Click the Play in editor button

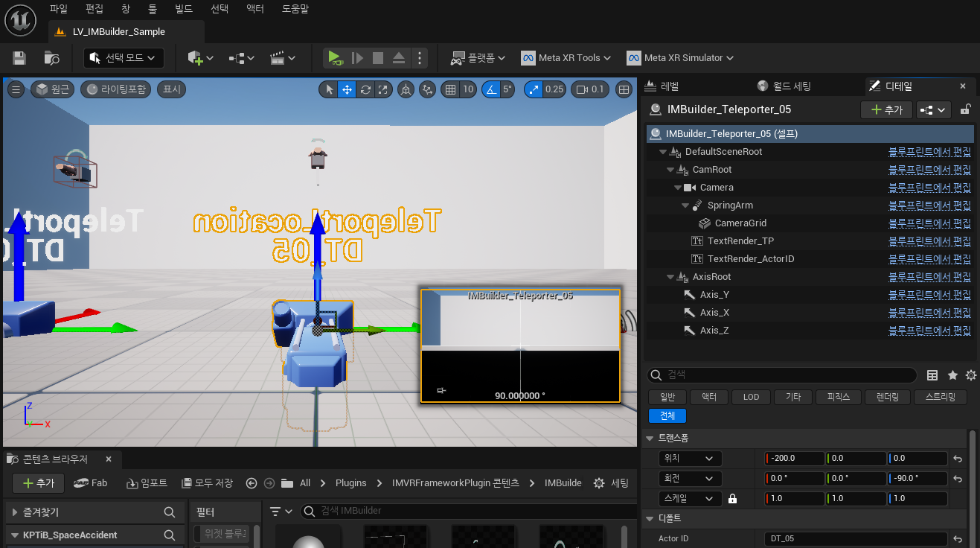tap(334, 58)
